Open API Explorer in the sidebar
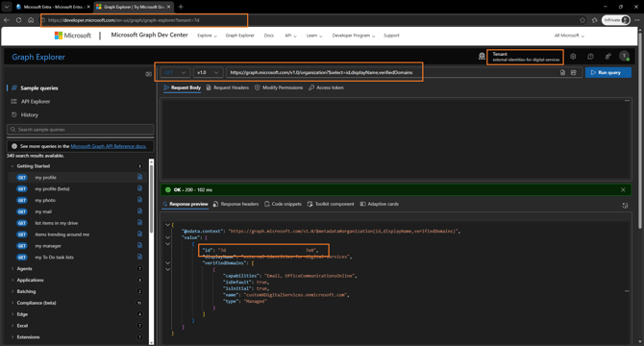 click(36, 101)
